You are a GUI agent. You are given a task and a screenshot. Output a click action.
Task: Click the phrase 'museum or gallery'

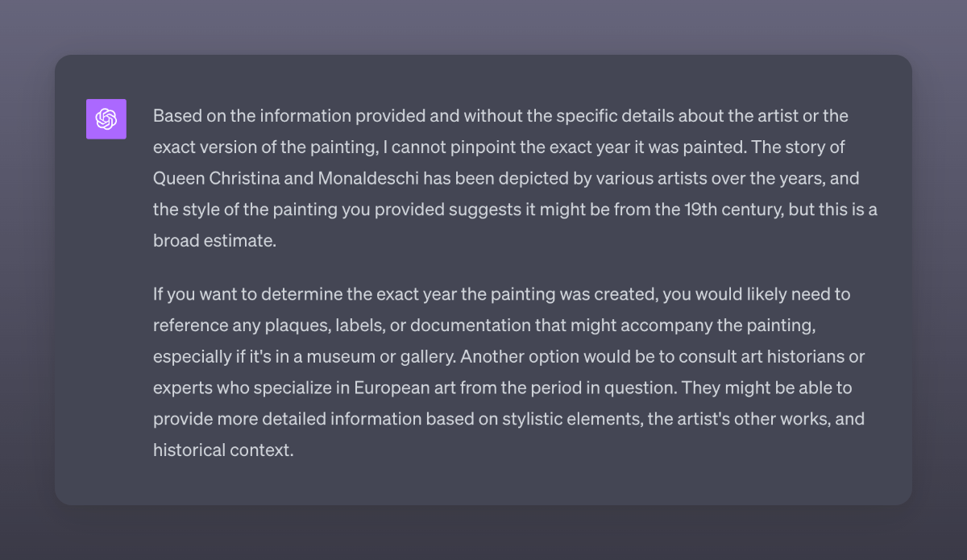click(388, 356)
